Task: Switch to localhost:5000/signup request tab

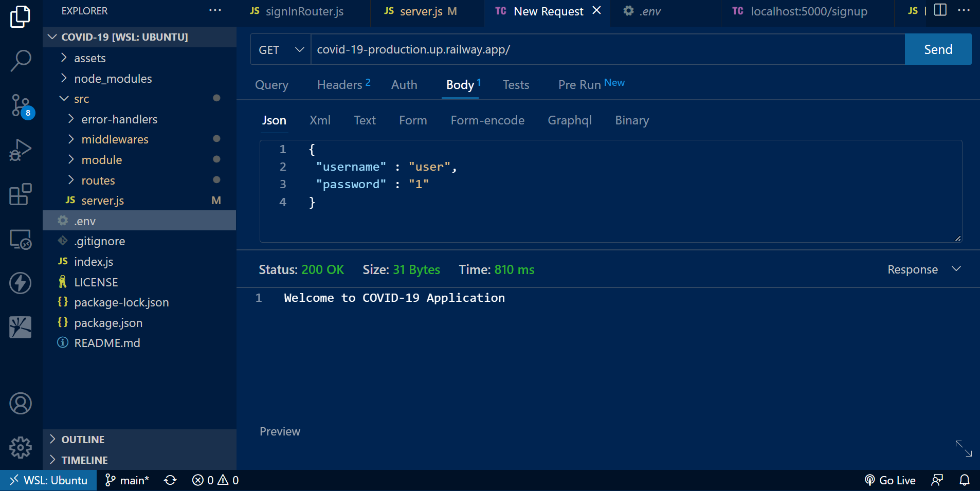Action: pyautogui.click(x=807, y=11)
